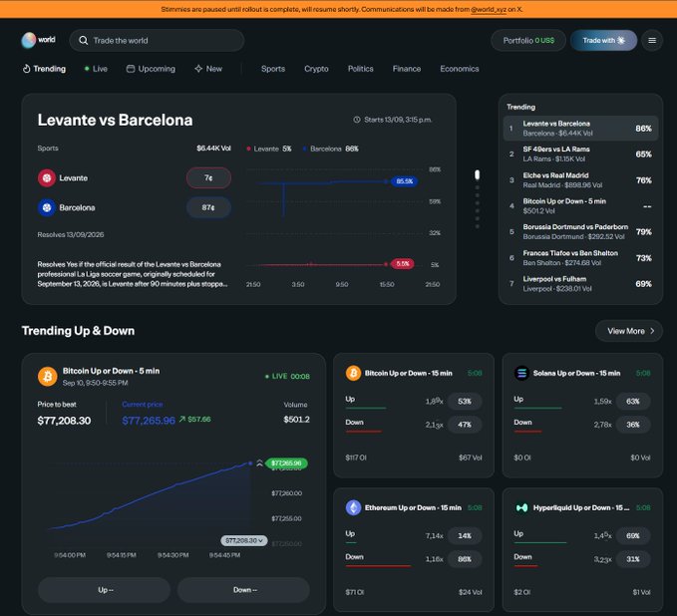677x616 pixels.
Task: Click the Ethereum Up or Down - 15 min title
Action: coord(413,507)
